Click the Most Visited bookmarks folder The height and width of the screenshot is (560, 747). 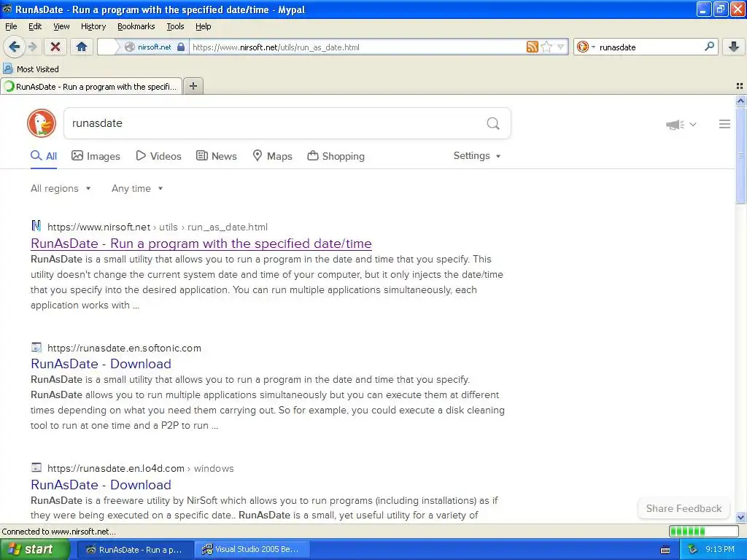click(31, 69)
